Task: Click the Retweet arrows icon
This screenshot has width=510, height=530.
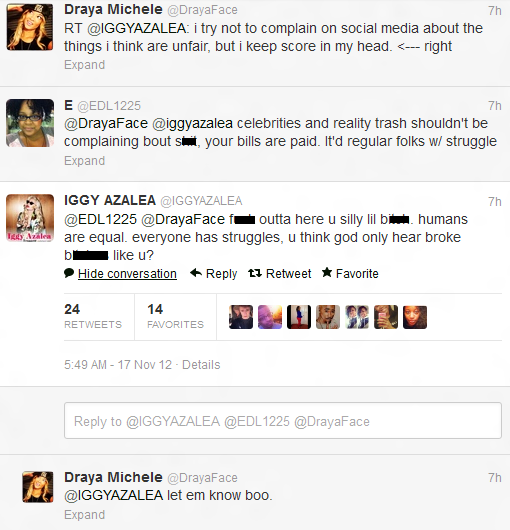Action: click(x=255, y=273)
